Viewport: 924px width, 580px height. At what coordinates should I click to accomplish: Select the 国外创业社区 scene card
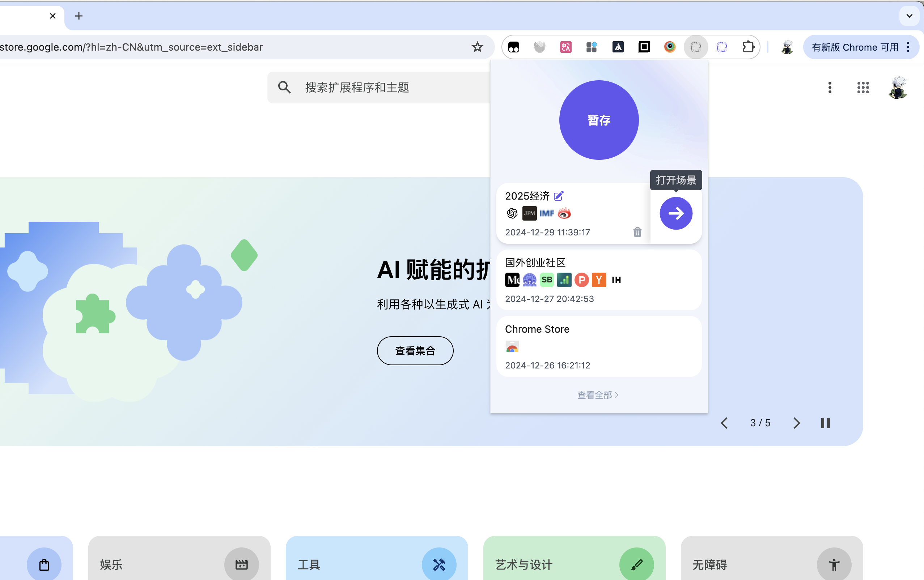pyautogui.click(x=599, y=280)
